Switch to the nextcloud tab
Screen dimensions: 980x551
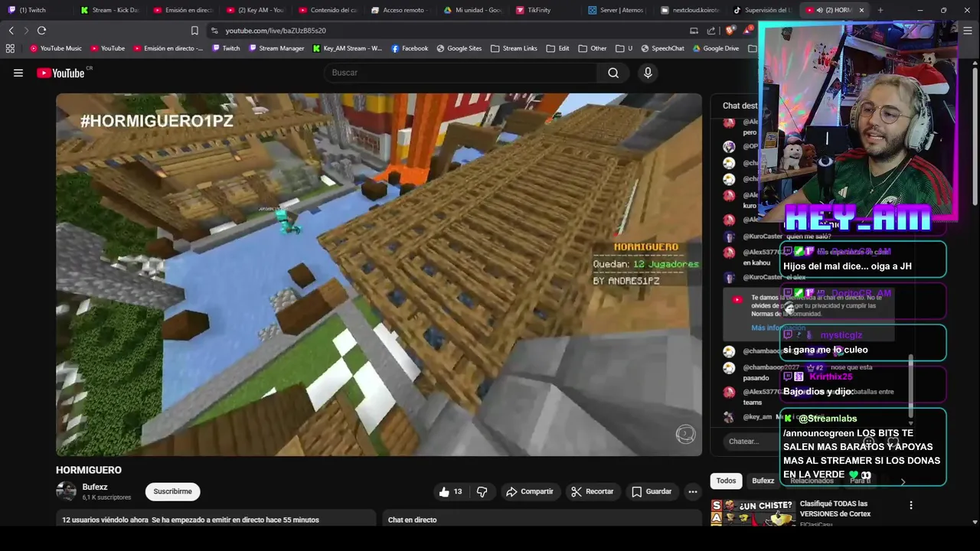click(x=688, y=10)
